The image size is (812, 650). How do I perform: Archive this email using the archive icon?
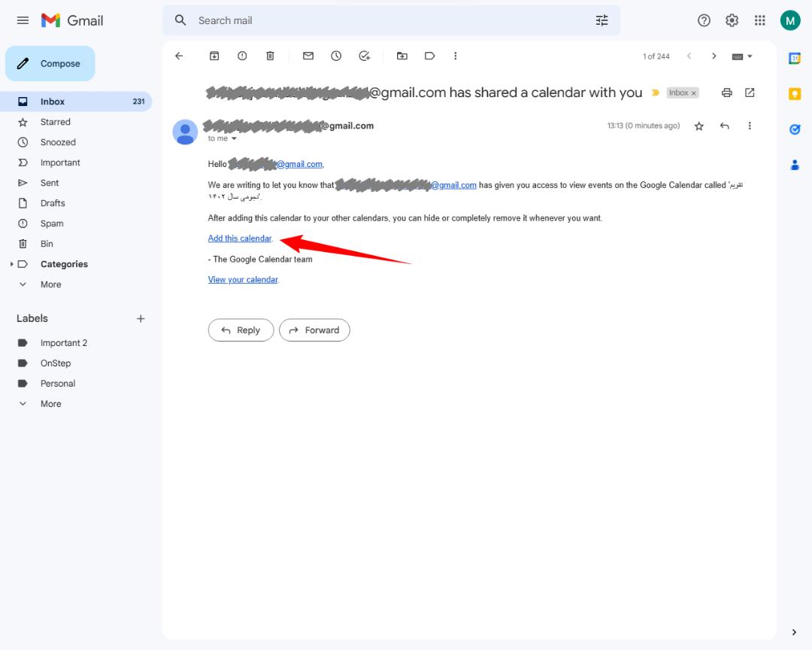point(214,56)
